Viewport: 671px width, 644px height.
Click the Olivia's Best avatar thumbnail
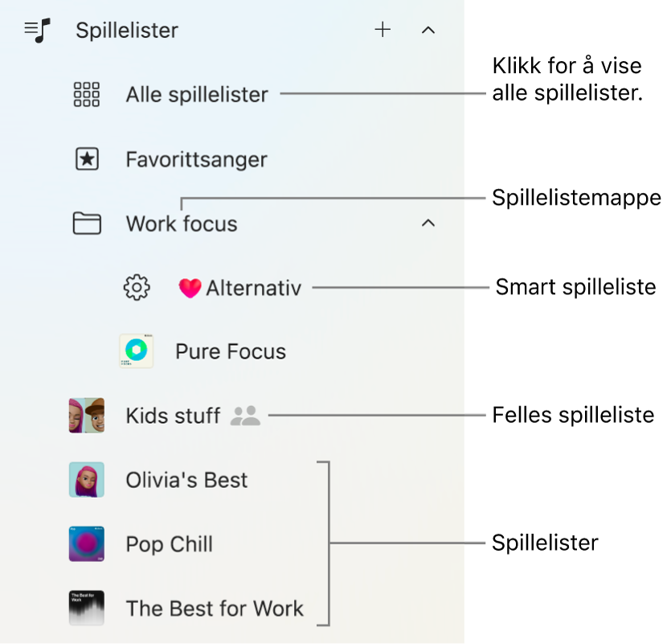pos(87,480)
